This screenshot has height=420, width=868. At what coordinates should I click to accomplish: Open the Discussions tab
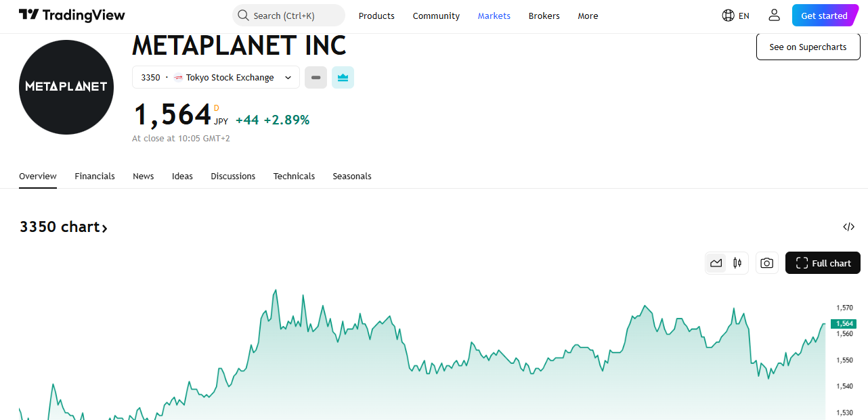pos(233,176)
